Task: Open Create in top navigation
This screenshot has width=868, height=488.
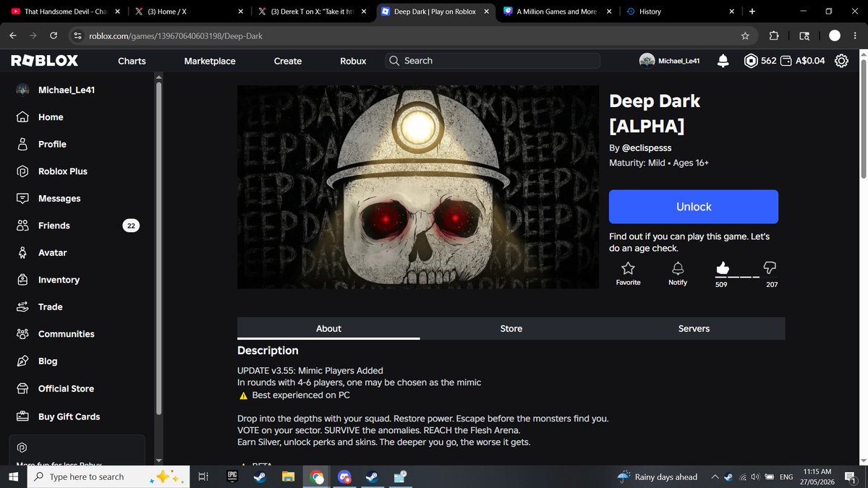Action: (288, 61)
